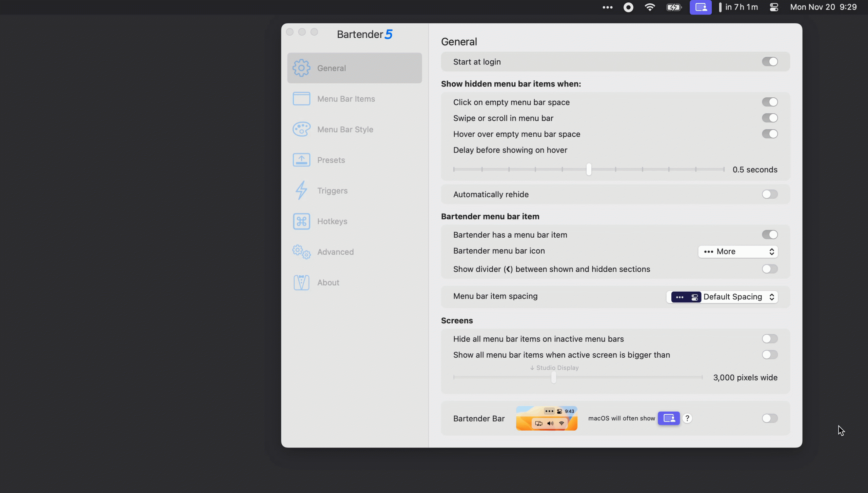Viewport: 868px width, 493px height.
Task: Open the Hotkeys section
Action: pyautogui.click(x=332, y=221)
